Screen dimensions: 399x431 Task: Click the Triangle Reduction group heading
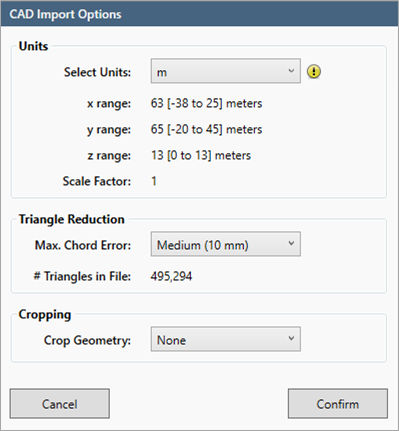tap(72, 219)
